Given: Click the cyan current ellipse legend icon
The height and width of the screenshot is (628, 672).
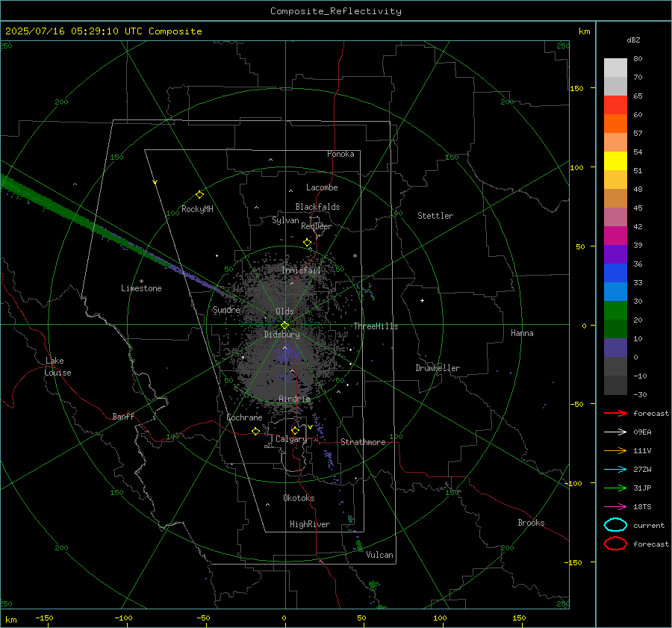Looking at the screenshot, I should pos(615,525).
